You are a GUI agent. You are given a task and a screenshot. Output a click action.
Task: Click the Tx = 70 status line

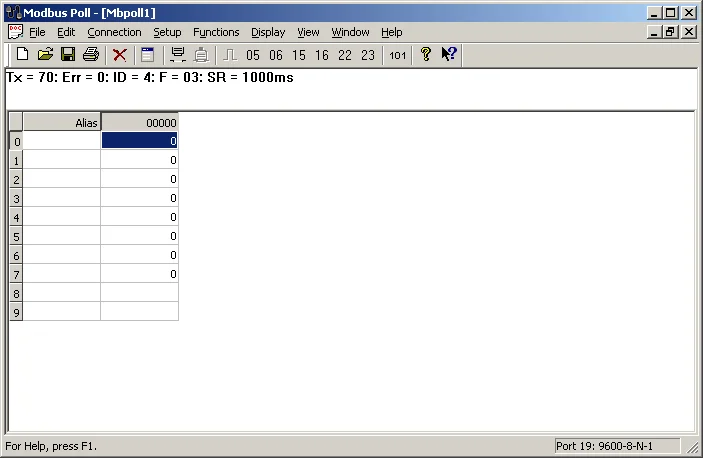pyautogui.click(x=150, y=77)
